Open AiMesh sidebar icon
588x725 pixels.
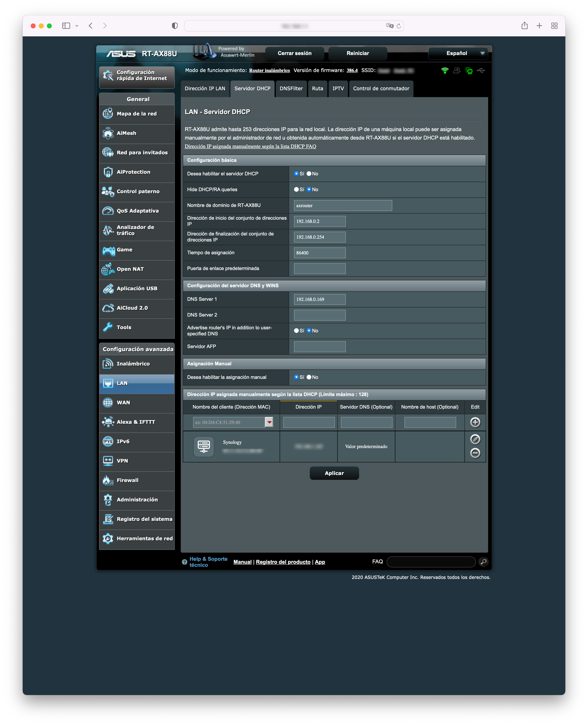coord(108,133)
